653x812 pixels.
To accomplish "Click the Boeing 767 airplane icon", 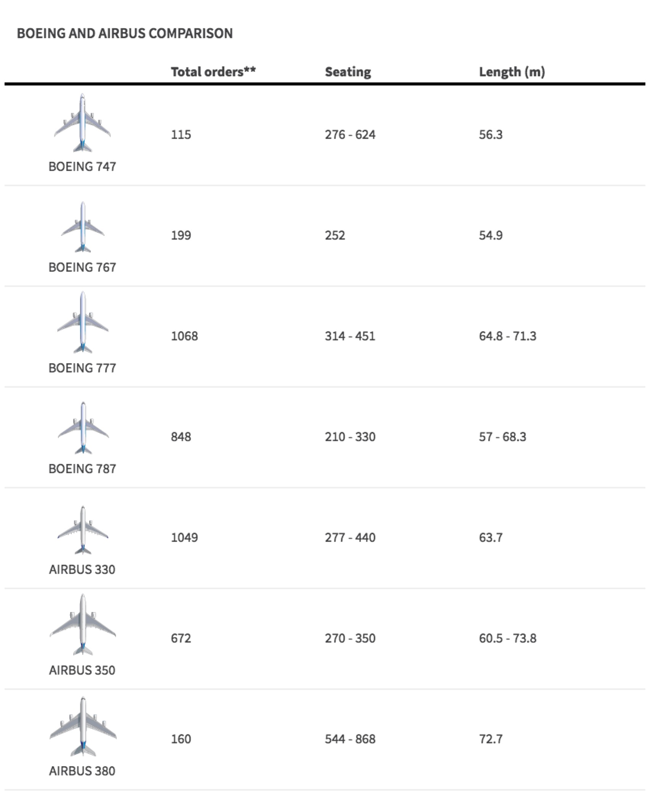I will pos(83,227).
